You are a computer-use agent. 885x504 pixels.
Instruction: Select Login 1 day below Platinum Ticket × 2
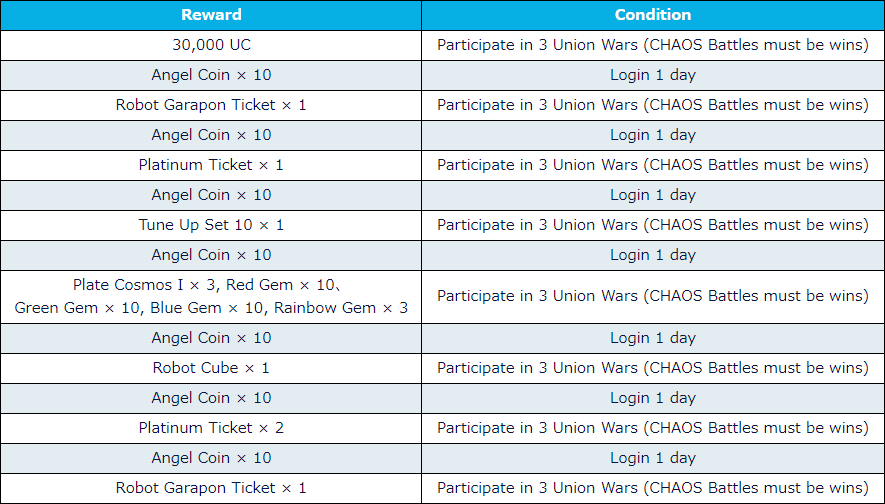(652, 458)
